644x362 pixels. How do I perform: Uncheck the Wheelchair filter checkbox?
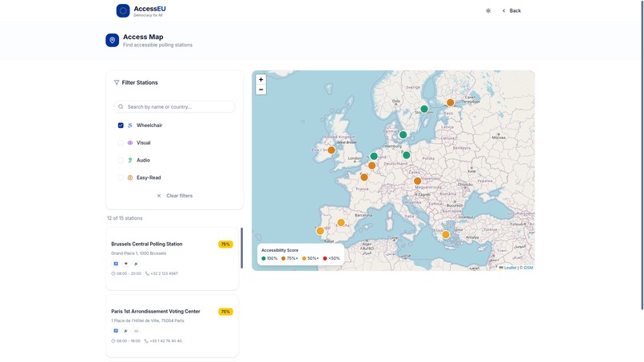click(x=121, y=125)
